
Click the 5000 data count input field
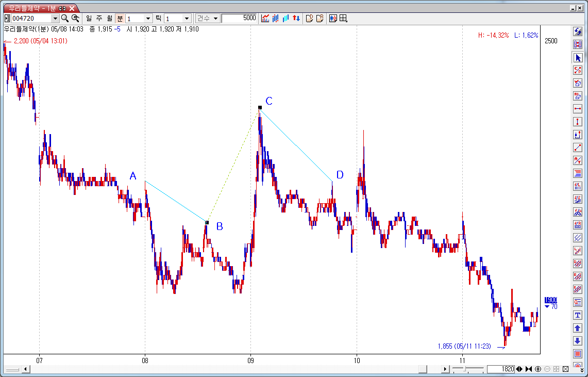point(240,18)
